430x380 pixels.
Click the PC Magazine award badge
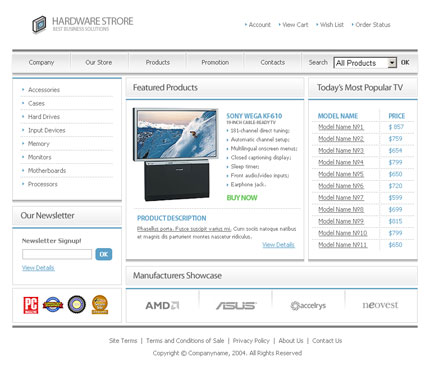(x=31, y=305)
